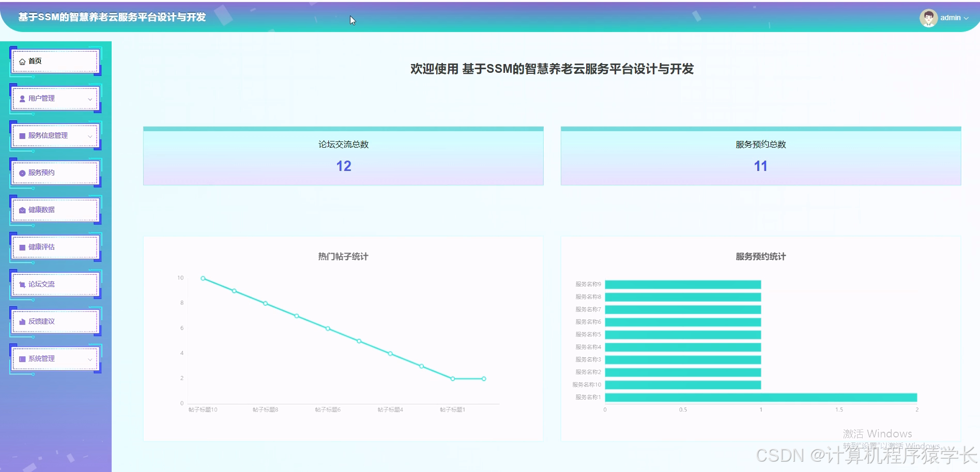The image size is (980, 472).
Task: Open the 反馈建议 menu item
Action: coord(55,322)
